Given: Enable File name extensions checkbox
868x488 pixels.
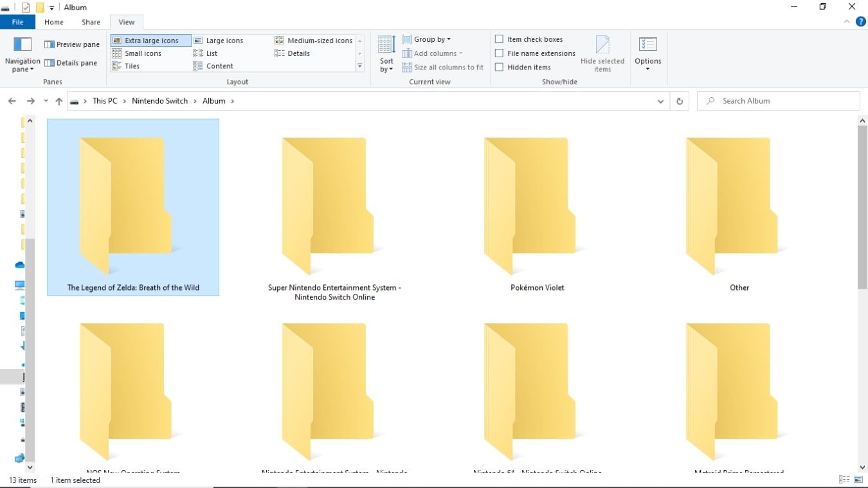Looking at the screenshot, I should point(499,53).
